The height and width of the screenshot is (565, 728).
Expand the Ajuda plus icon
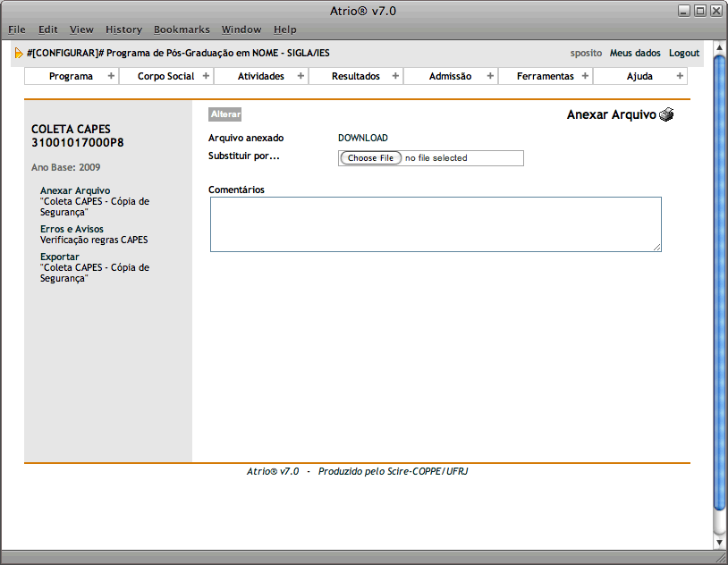(x=680, y=76)
